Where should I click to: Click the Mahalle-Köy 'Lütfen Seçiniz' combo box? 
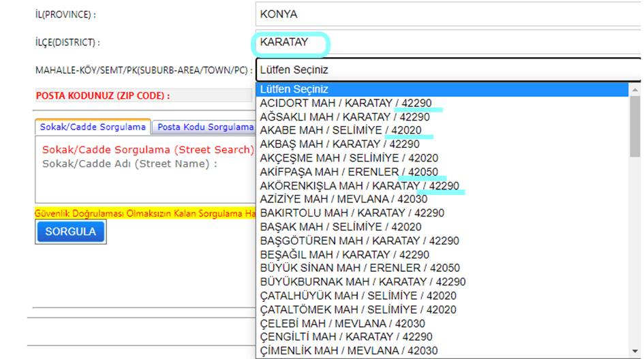coord(446,69)
